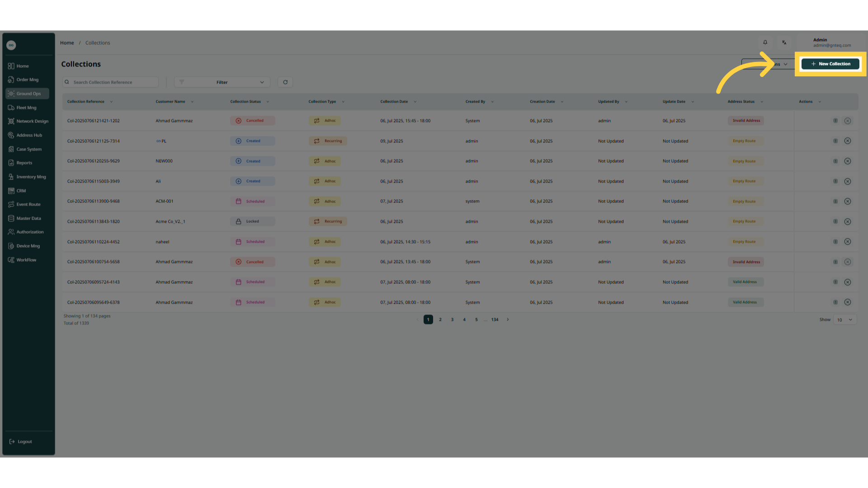Go to last page 134
The height and width of the screenshot is (488, 868).
point(495,319)
